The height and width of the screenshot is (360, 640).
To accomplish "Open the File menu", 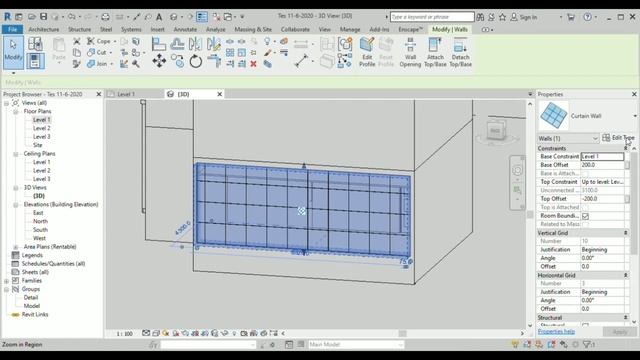I will 13,29.
